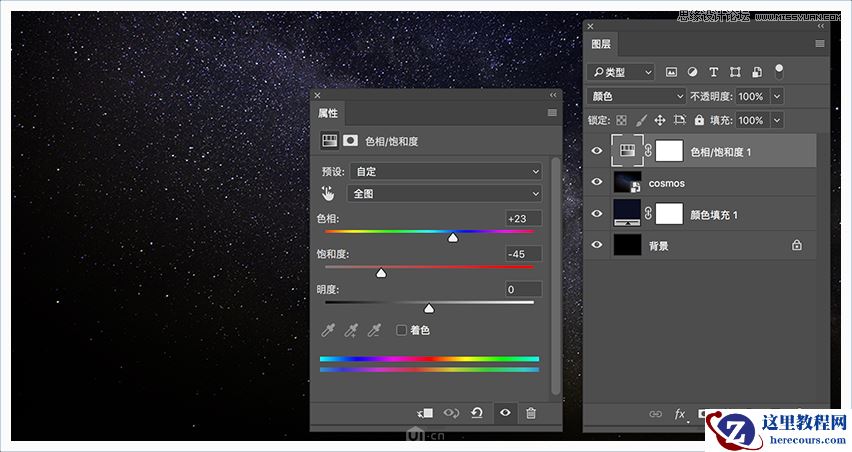Lock position move icon
The width and height of the screenshot is (852, 452).
660,120
